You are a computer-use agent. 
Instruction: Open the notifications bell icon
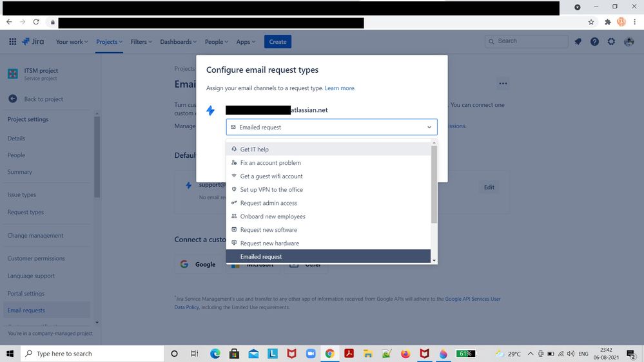tap(578, 41)
